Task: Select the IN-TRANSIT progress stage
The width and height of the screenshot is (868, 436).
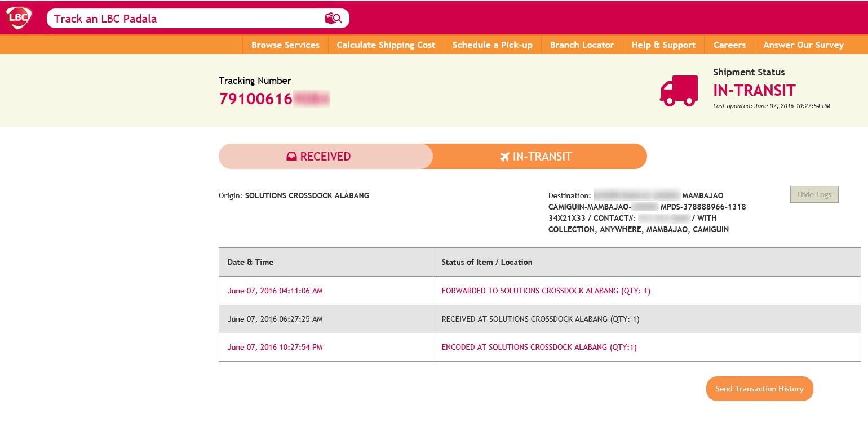Action: (539, 157)
